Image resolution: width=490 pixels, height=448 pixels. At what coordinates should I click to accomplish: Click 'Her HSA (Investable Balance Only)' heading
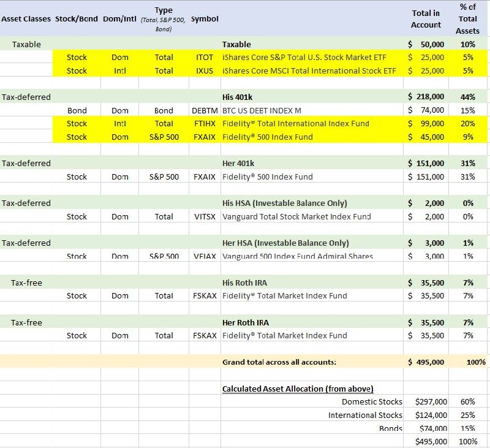pyautogui.click(x=285, y=243)
